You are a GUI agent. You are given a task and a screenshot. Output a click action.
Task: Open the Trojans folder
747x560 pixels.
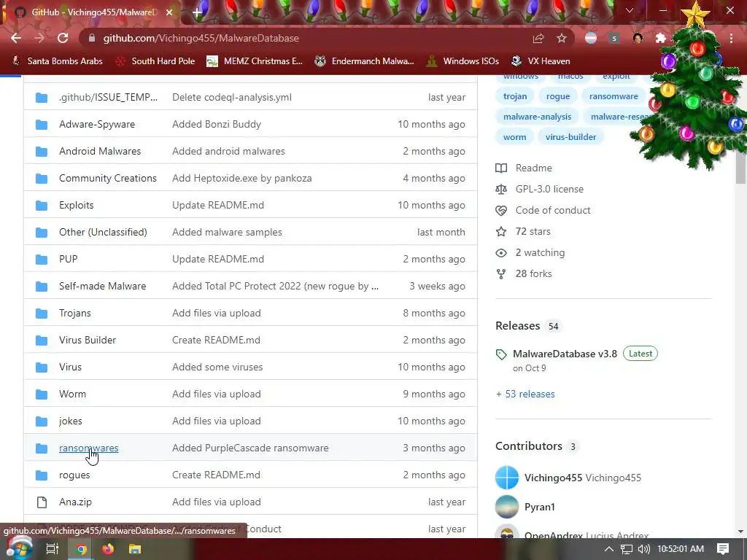(x=75, y=314)
